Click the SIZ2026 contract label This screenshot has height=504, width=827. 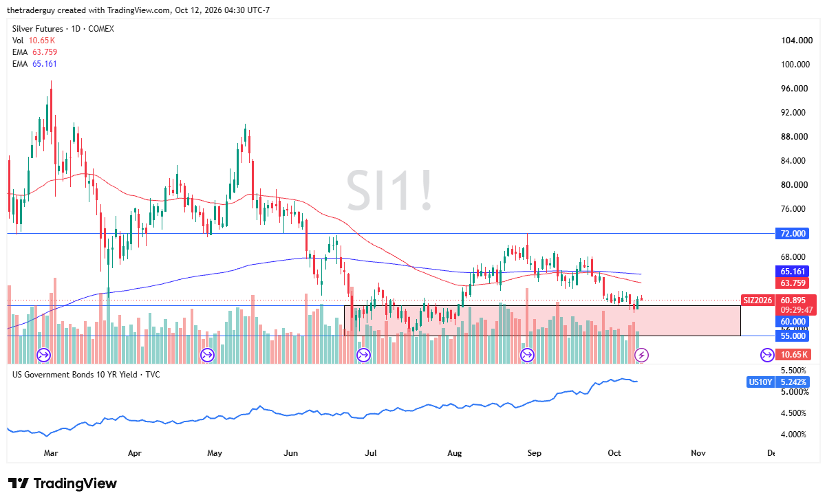[758, 300]
